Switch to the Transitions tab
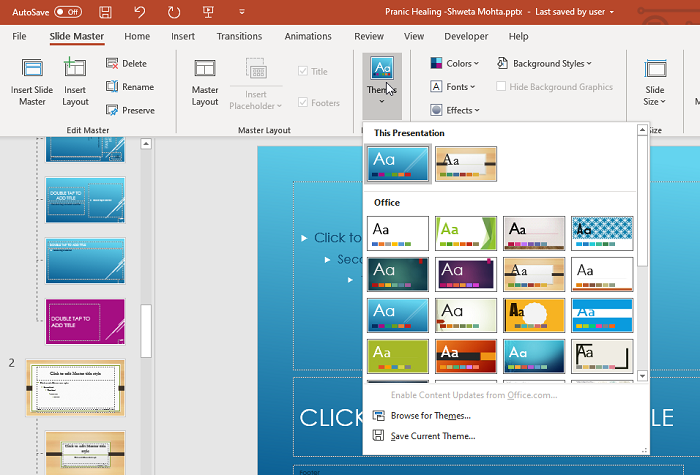 click(x=239, y=36)
